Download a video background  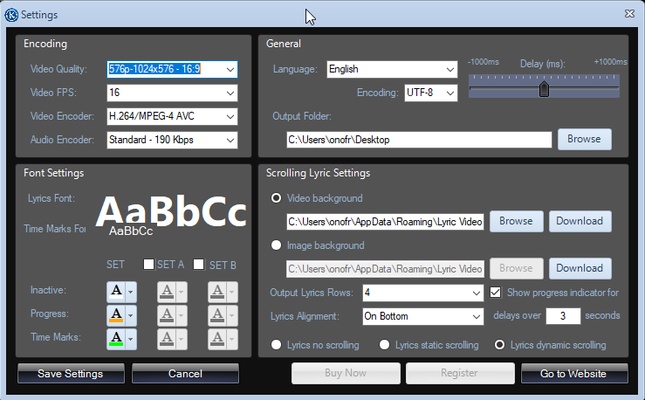tap(580, 221)
